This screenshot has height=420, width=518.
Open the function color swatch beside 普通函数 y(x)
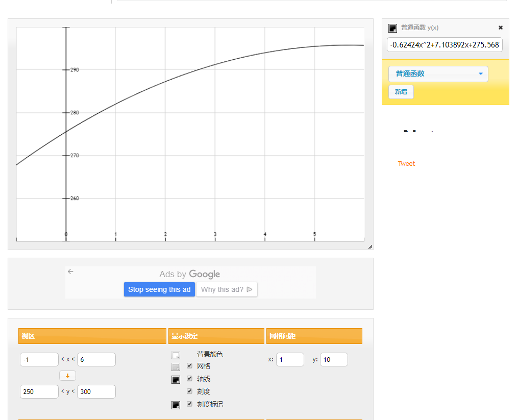392,28
